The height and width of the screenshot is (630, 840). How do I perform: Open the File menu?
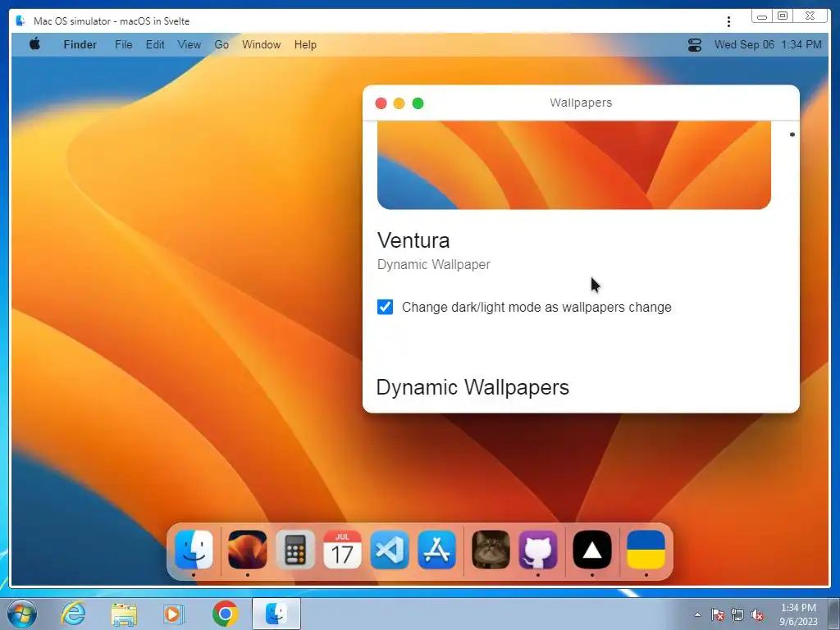point(123,44)
